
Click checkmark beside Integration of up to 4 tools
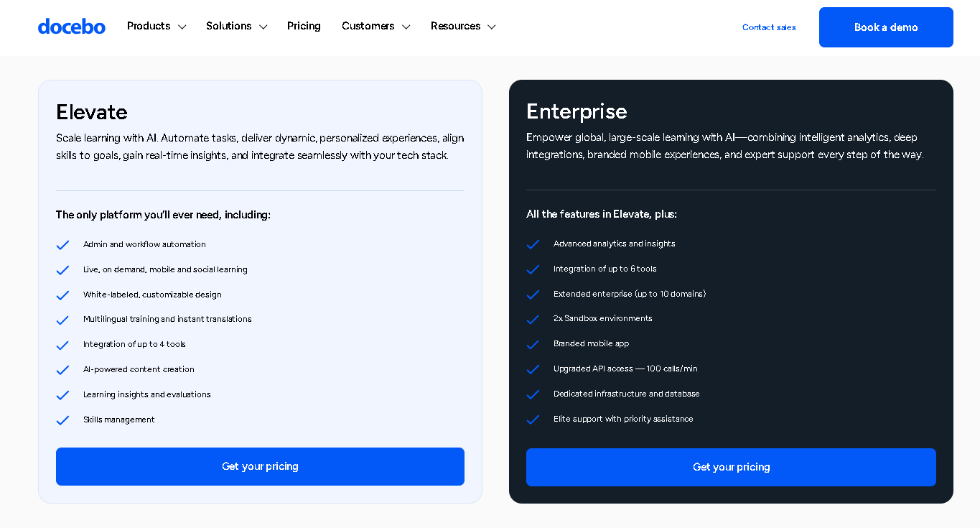[62, 345]
